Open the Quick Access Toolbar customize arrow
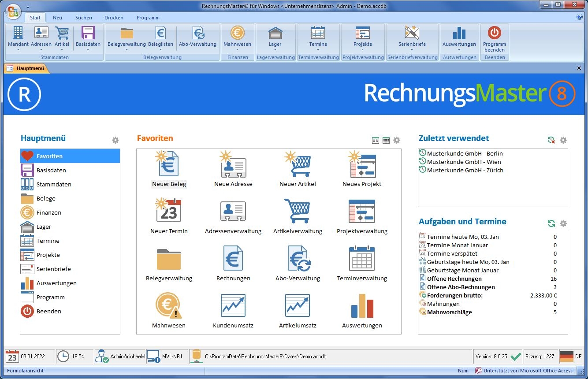Image resolution: width=588 pixels, height=379 pixels. coord(28,7)
